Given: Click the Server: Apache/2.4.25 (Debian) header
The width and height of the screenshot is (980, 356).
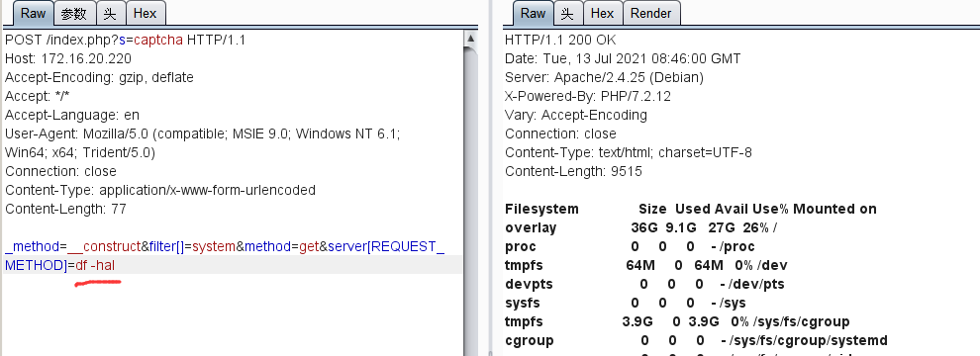Looking at the screenshot, I should click(604, 77).
